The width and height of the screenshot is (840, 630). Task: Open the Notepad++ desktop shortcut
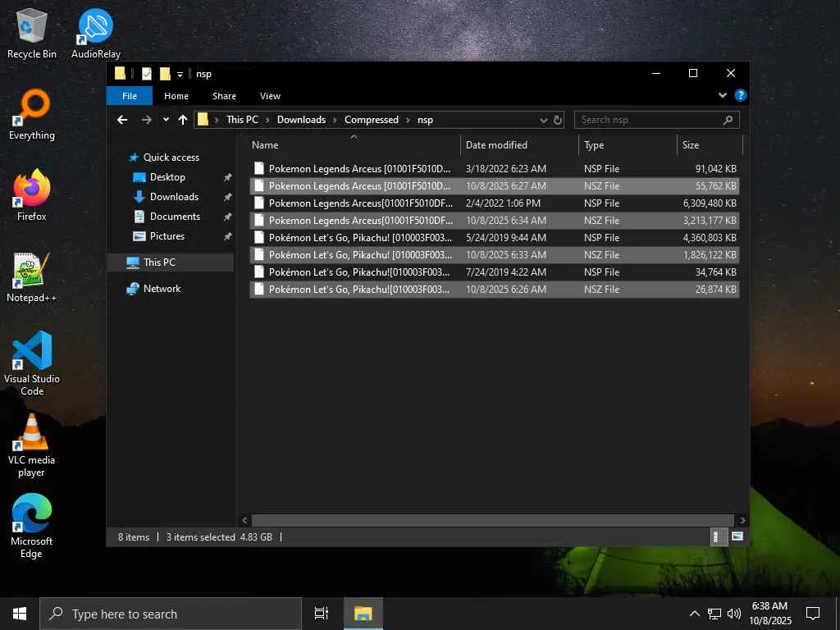tap(32, 277)
